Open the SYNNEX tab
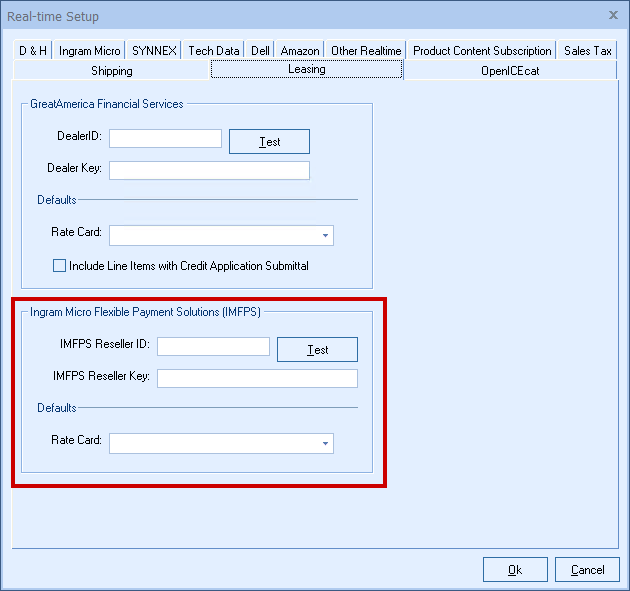This screenshot has height=591, width=630. [154, 51]
